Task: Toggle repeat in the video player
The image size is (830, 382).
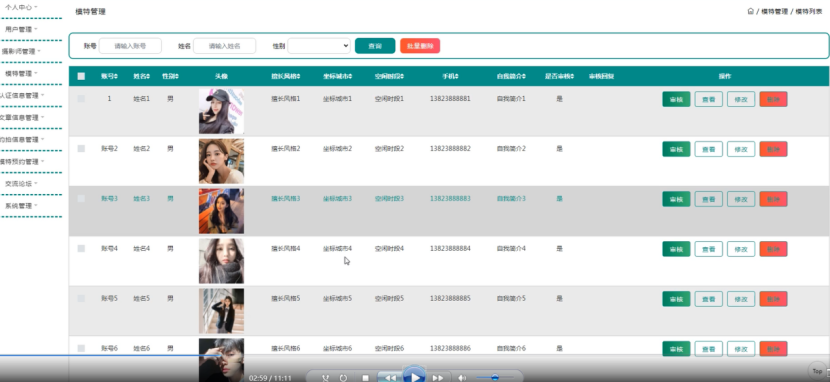Action: pyautogui.click(x=343, y=378)
